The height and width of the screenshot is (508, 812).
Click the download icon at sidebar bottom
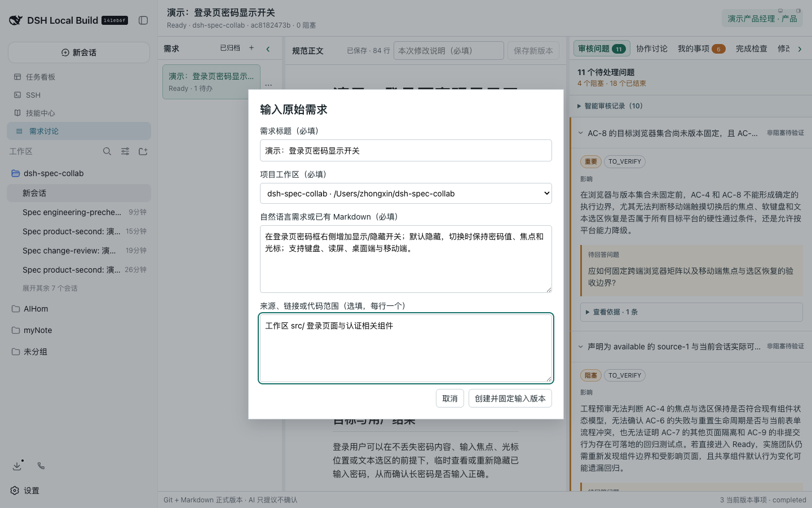click(x=17, y=466)
